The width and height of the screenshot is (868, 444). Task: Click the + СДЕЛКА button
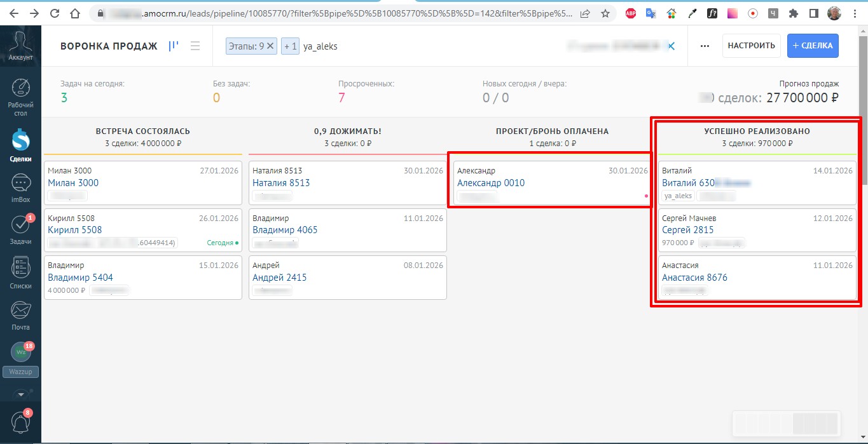(813, 46)
